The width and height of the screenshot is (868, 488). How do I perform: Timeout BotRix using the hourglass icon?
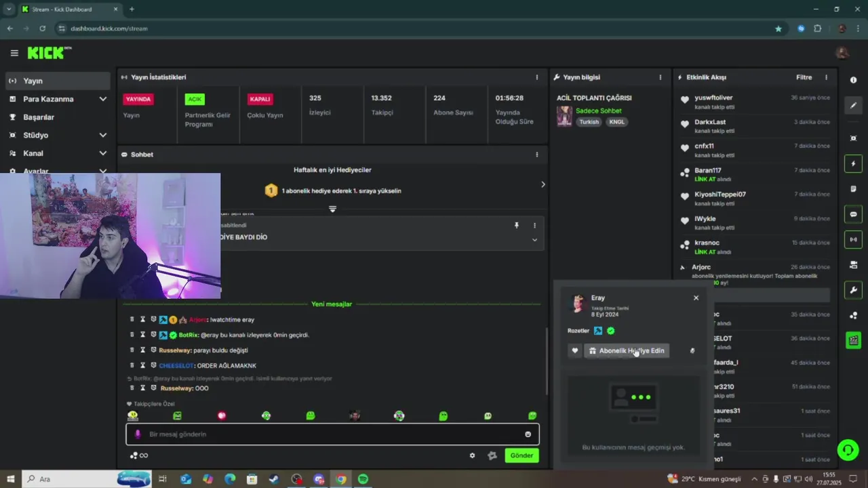pos(143,335)
